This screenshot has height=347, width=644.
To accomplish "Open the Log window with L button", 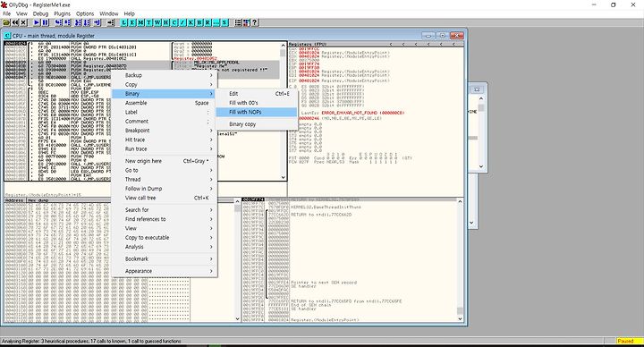I will tap(124, 22).
